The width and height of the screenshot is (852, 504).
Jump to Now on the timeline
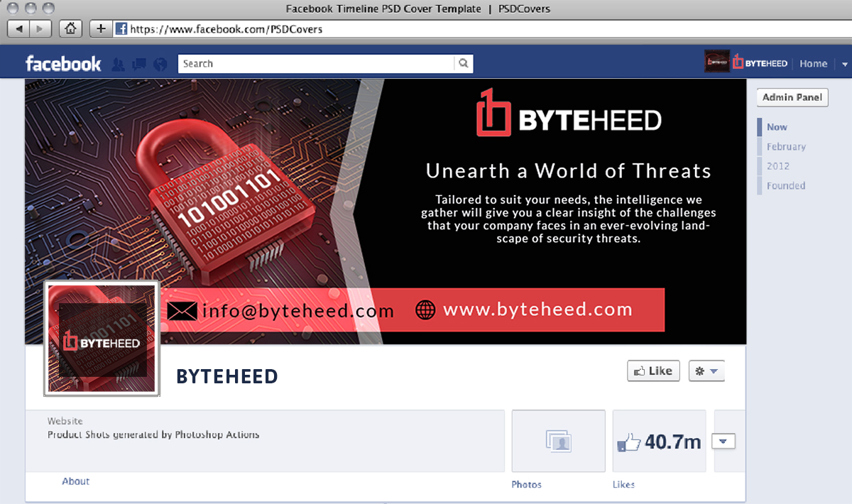777,127
